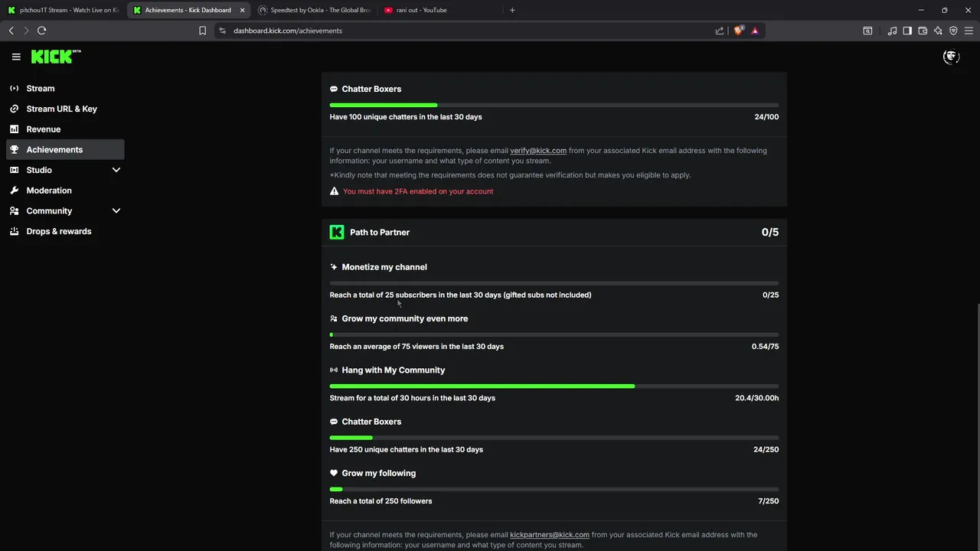
Task: Reload the current page
Action: pos(41,31)
